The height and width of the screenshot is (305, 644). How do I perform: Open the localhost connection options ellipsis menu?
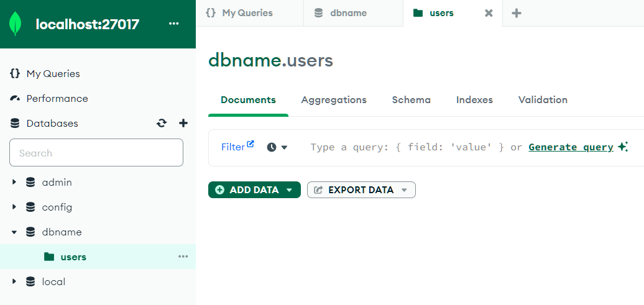click(173, 24)
